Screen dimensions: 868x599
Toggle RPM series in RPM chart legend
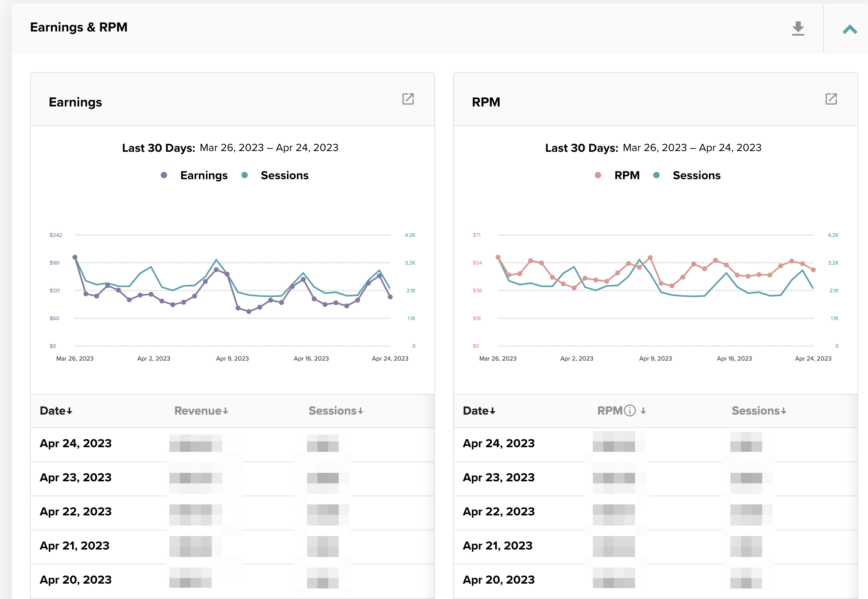pyautogui.click(x=617, y=175)
